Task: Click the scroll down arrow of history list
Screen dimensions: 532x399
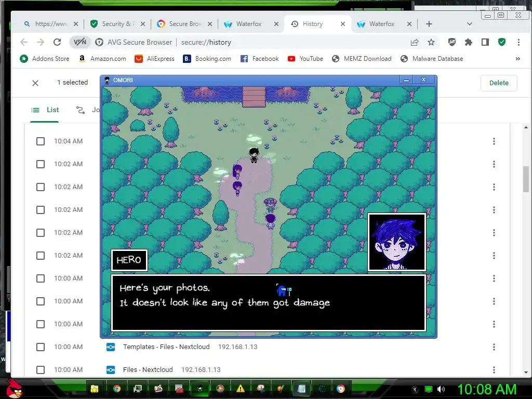Action: click(x=526, y=372)
